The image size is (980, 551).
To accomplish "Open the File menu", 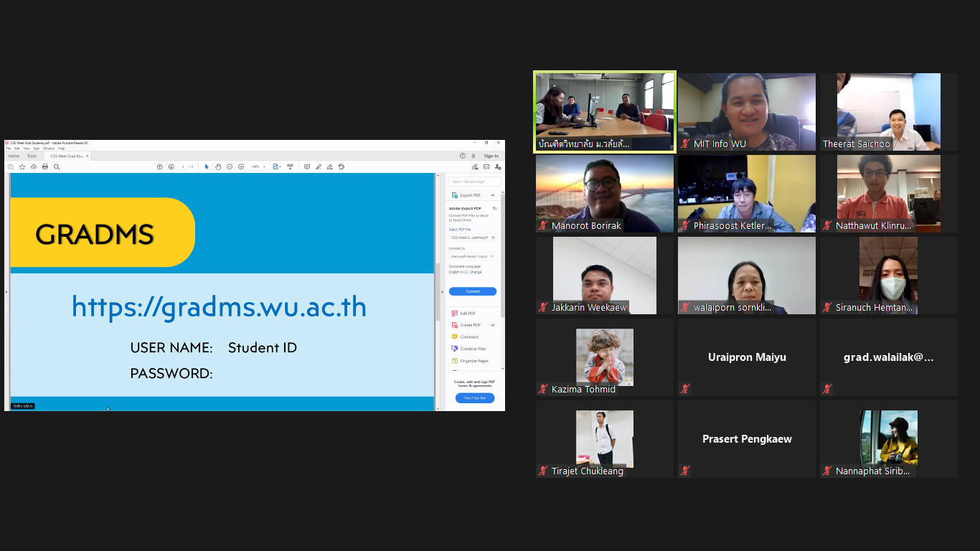I will click(9, 149).
